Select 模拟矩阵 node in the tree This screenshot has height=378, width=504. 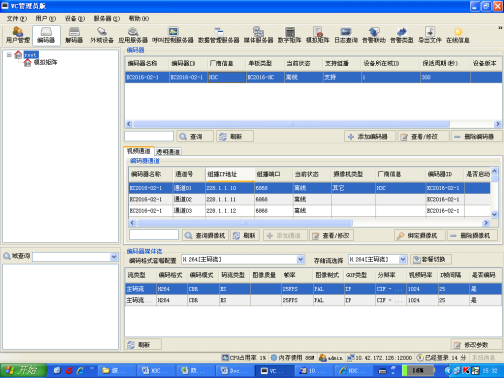[45, 62]
